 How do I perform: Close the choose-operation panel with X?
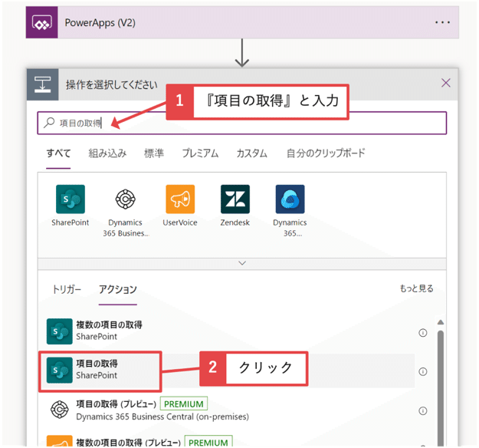tap(446, 83)
